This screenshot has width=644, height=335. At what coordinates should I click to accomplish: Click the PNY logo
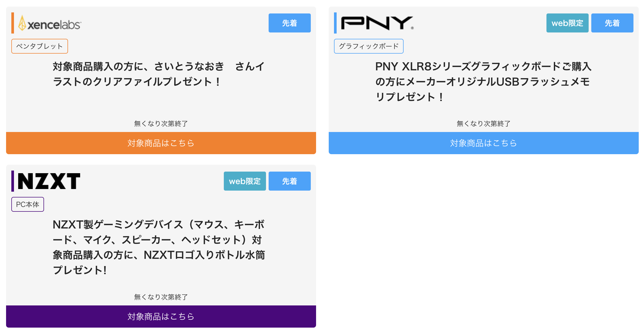coord(377,23)
